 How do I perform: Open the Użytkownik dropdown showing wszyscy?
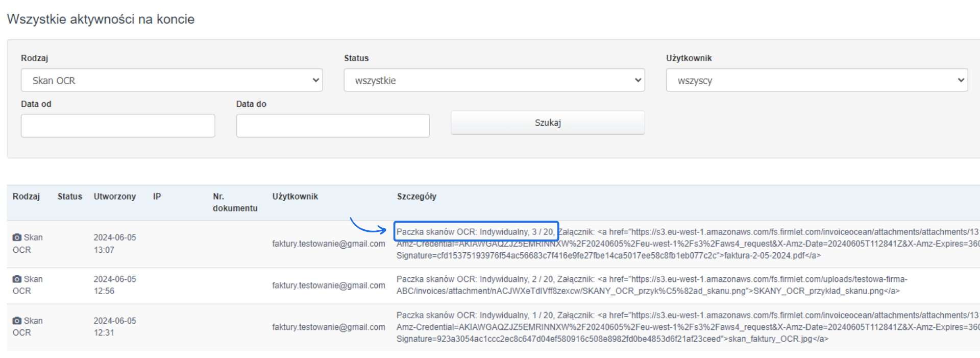tap(817, 80)
